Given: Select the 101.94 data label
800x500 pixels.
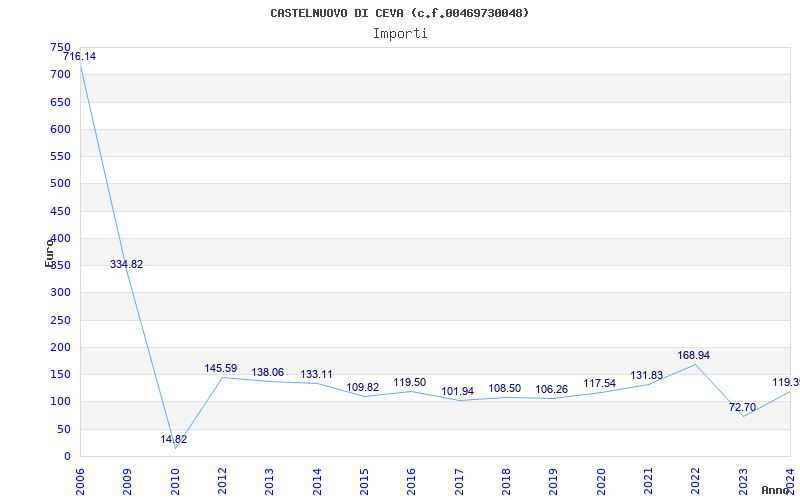Looking at the screenshot, I should coord(457,392).
